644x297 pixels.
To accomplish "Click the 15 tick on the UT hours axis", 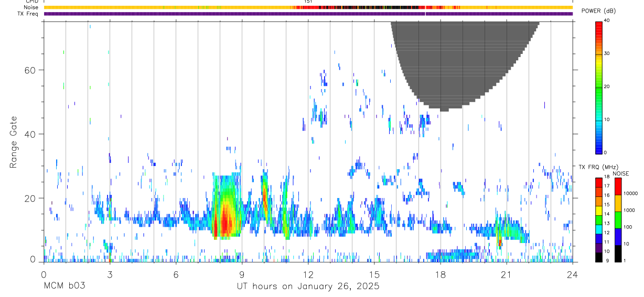I will click(x=374, y=274).
